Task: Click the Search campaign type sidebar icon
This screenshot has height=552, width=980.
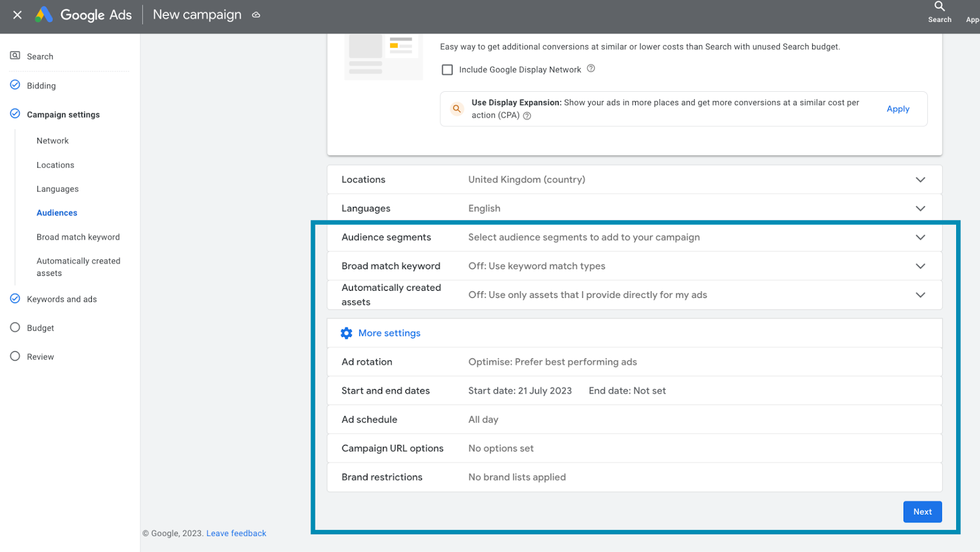Action: (x=15, y=56)
